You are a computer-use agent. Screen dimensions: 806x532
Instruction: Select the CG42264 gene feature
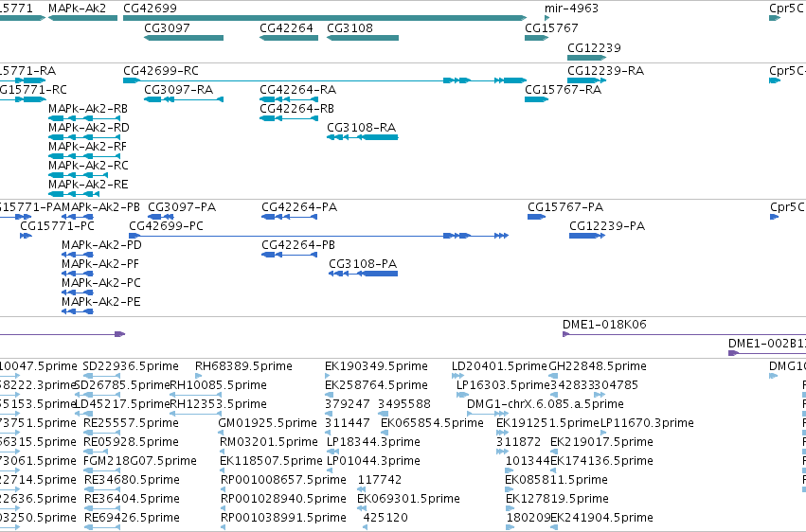pos(289,38)
